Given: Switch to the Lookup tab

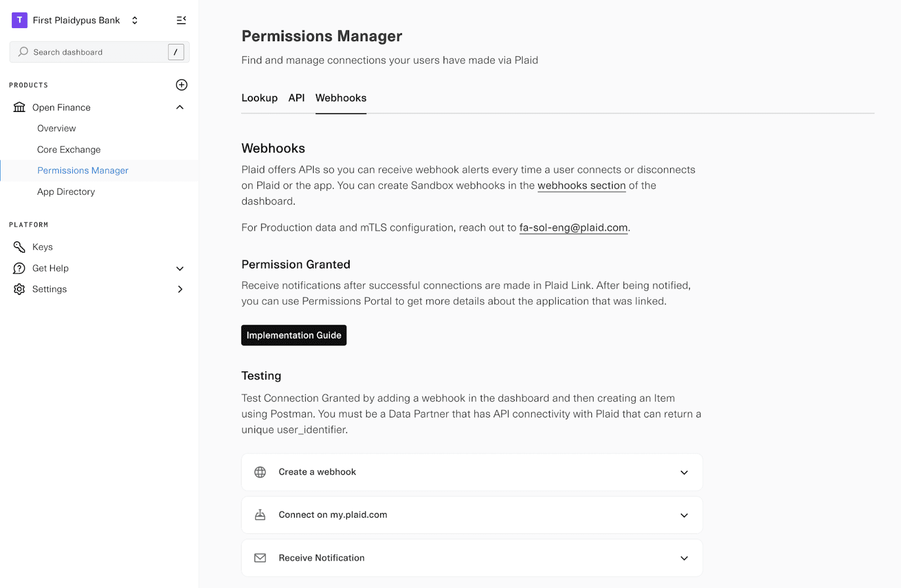Looking at the screenshot, I should (260, 98).
